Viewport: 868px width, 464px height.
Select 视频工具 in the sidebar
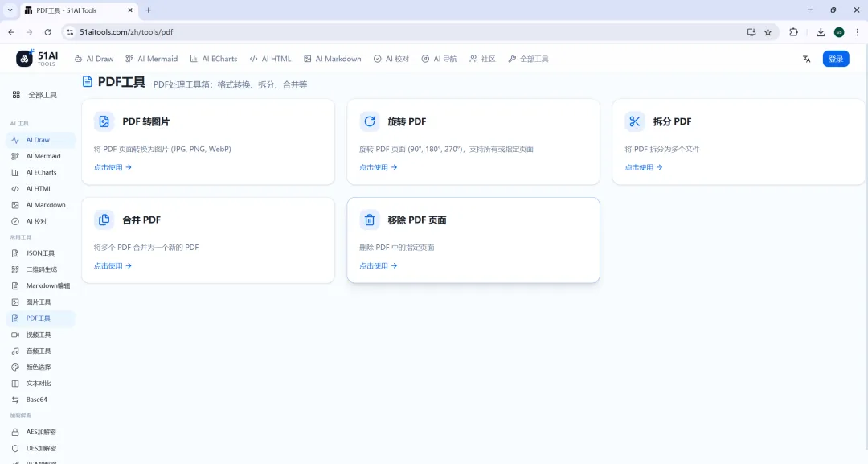(41, 335)
